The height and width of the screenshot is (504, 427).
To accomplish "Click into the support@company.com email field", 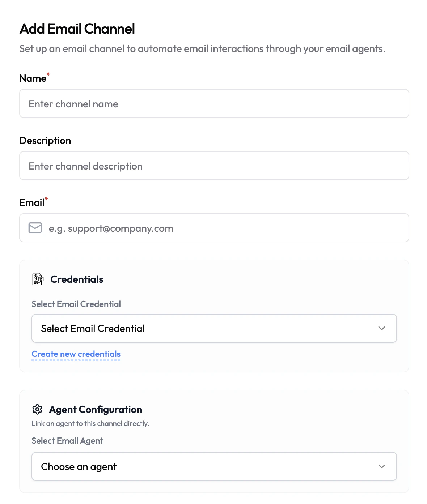I will 224,228.
